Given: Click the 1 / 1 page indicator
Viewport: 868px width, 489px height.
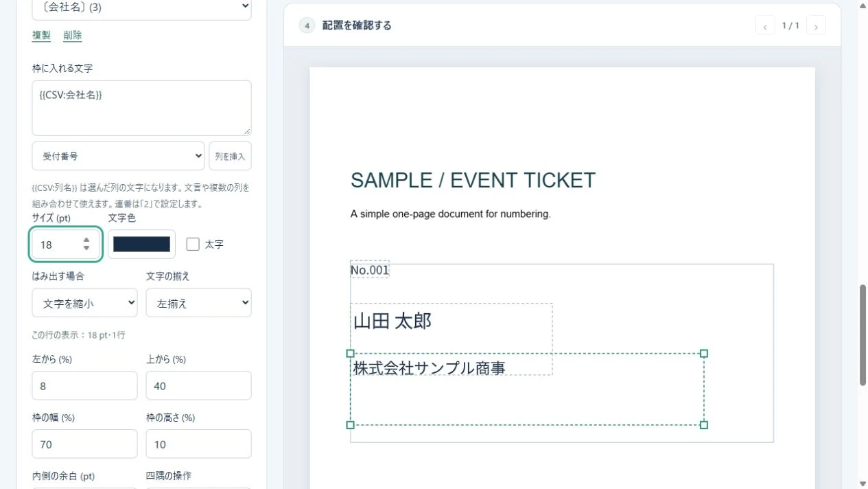Looking at the screenshot, I should point(790,26).
